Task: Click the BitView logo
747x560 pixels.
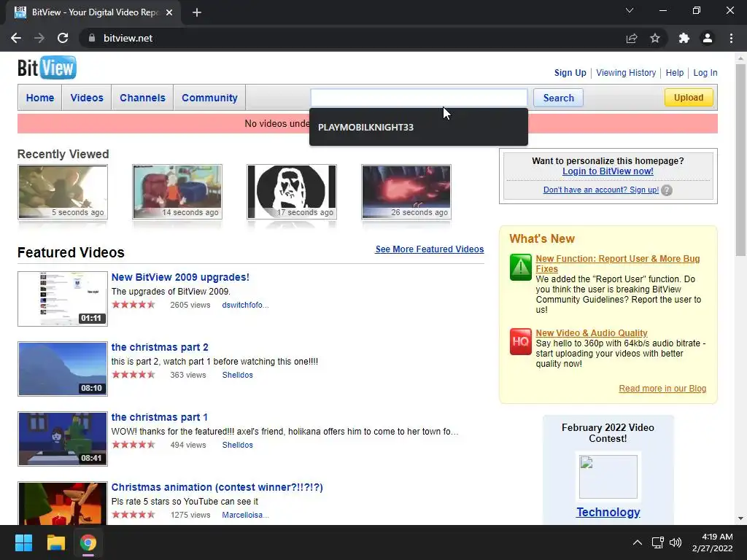Action: tap(47, 68)
